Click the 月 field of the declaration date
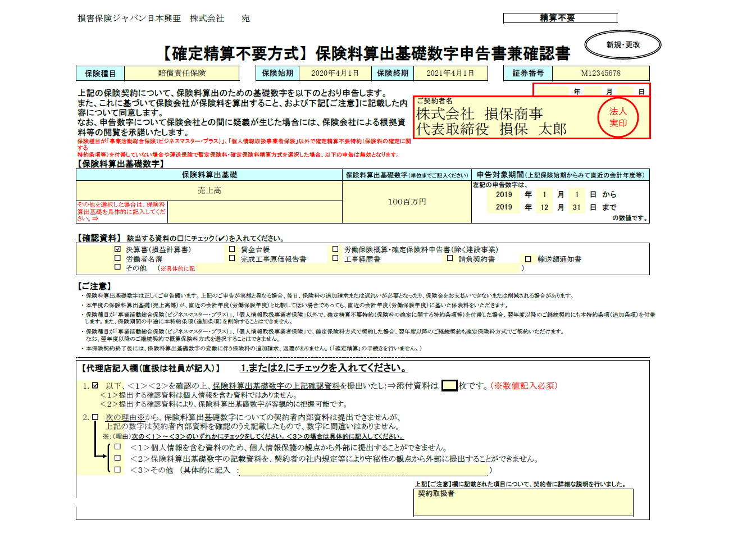Viewport: 756px width, 533px height. 593,91
